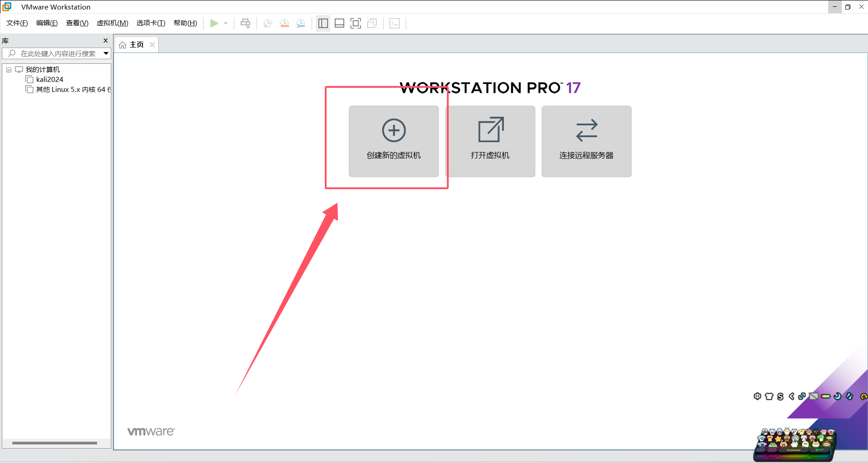Click the library search input field
Image resolution: width=868 pixels, height=463 pixels.
click(57, 53)
